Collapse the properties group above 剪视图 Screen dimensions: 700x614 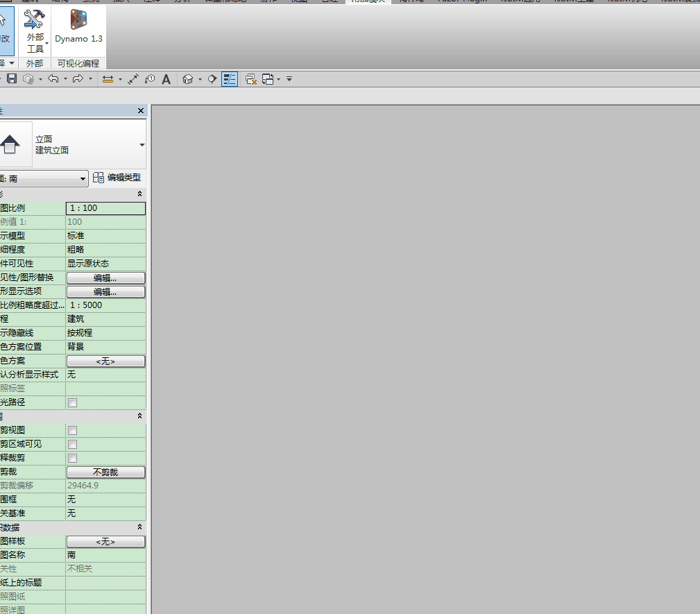click(139, 416)
